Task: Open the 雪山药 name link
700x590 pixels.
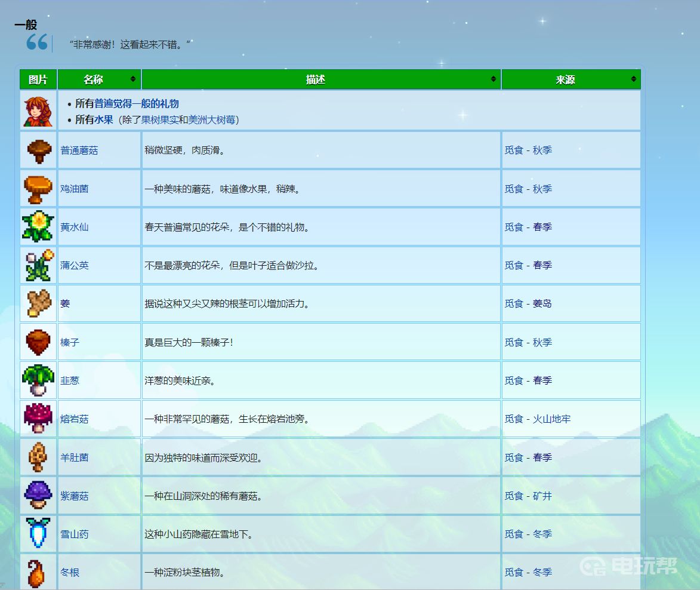Action: (x=74, y=534)
